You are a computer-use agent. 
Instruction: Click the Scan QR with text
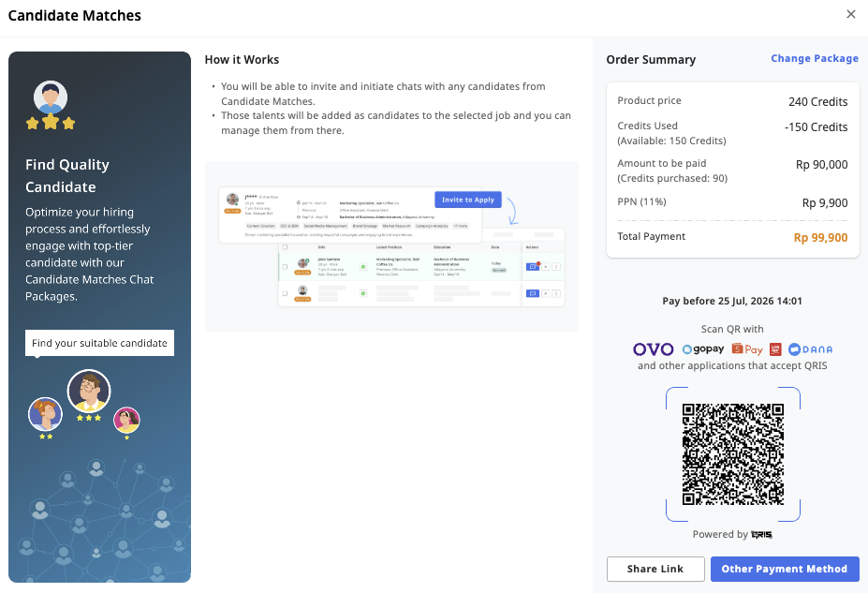732,329
